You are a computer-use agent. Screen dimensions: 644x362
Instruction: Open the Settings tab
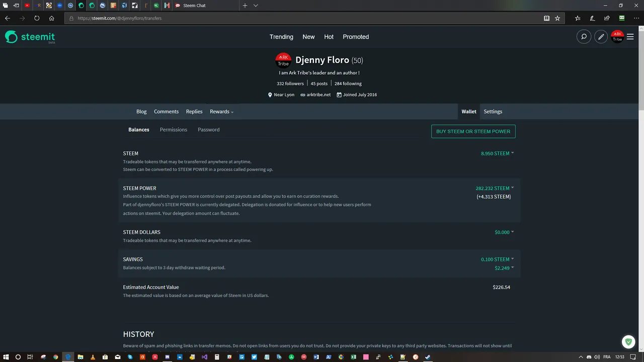[493, 112]
